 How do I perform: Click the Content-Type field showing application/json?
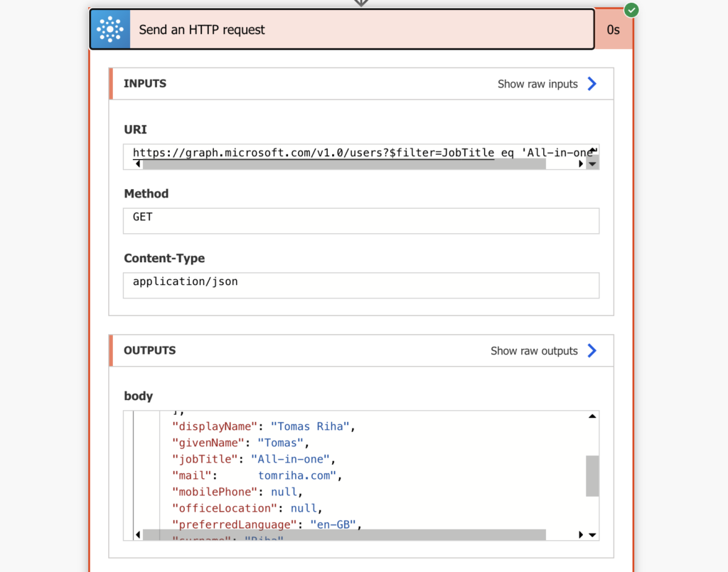pyautogui.click(x=361, y=286)
